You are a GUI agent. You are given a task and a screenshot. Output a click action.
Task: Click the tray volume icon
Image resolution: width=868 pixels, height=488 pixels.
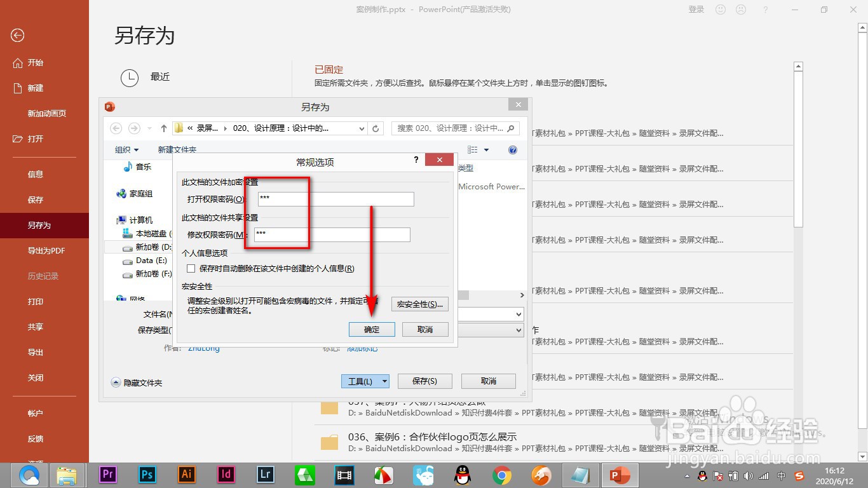click(x=748, y=476)
